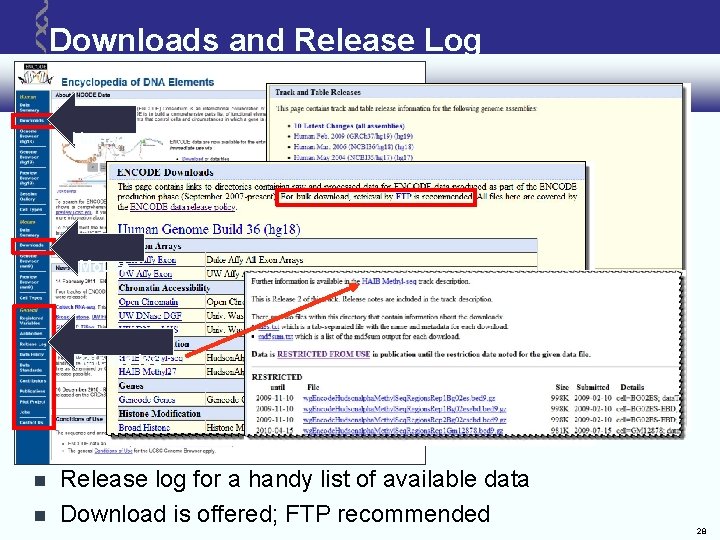Click the 951K file size value
This screenshot has height=540, width=720.
click(559, 431)
